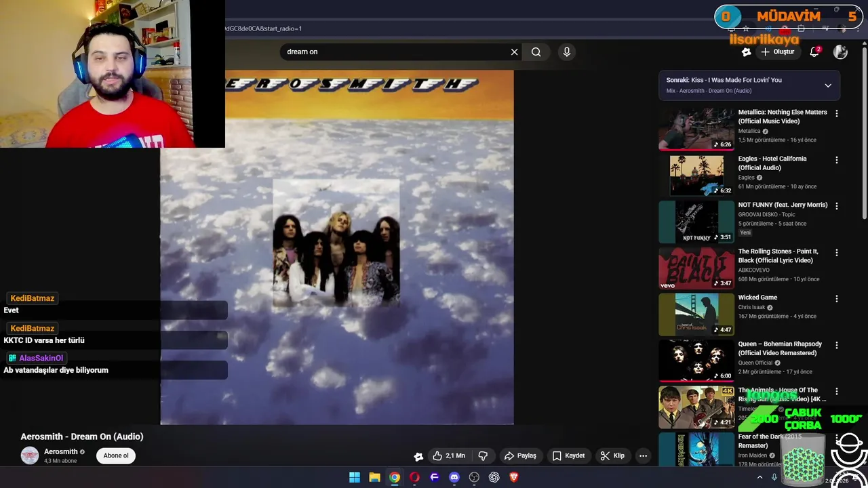Open the NOT FUNNY thumbnail

click(x=696, y=222)
